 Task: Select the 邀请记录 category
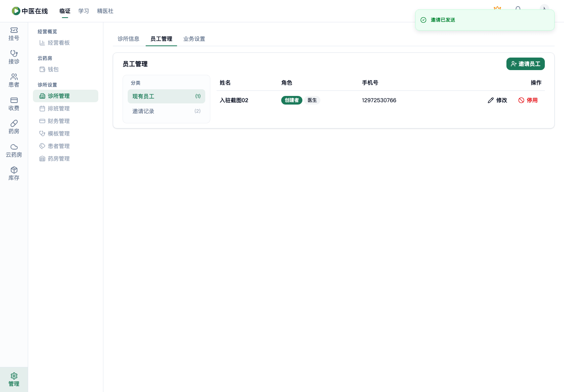pos(166,111)
